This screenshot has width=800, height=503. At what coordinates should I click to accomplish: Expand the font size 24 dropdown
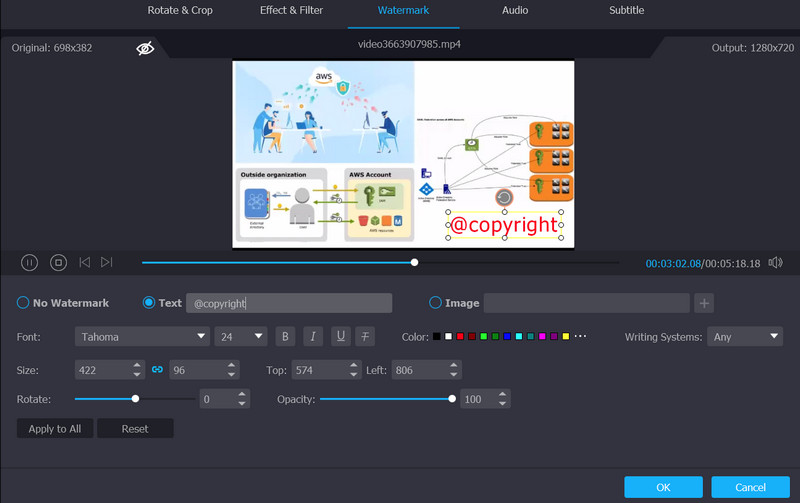coord(241,337)
